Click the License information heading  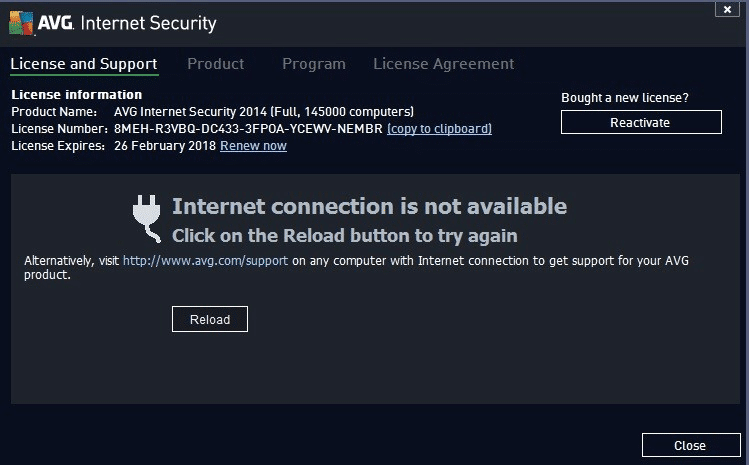(x=76, y=95)
